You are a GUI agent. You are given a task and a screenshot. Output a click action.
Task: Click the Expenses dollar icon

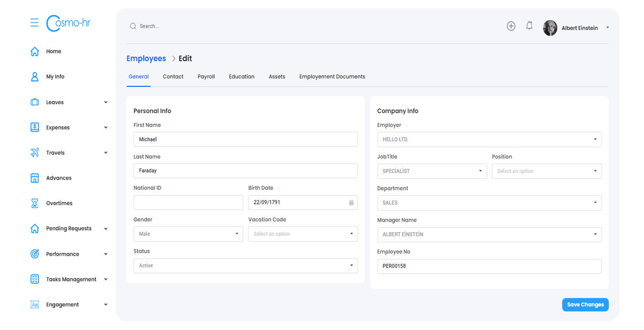pyautogui.click(x=35, y=127)
